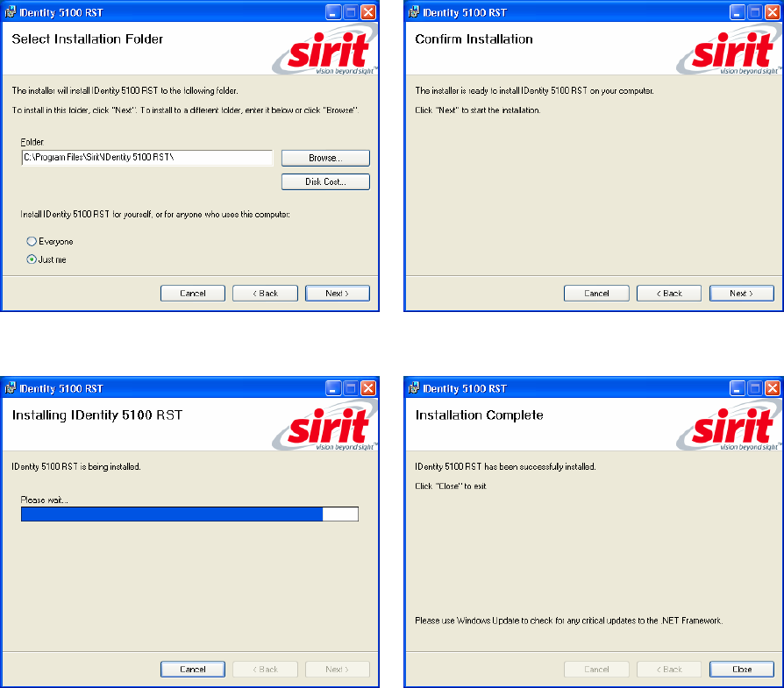
Task: Cancel in Select Installation Folder window
Action: [x=193, y=294]
